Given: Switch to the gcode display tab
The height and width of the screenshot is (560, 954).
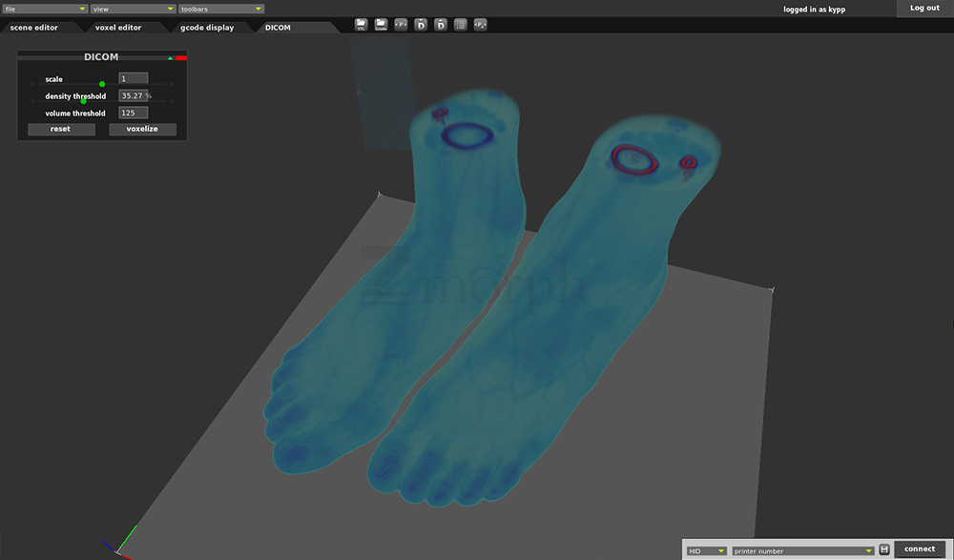Looking at the screenshot, I should coord(207,28).
